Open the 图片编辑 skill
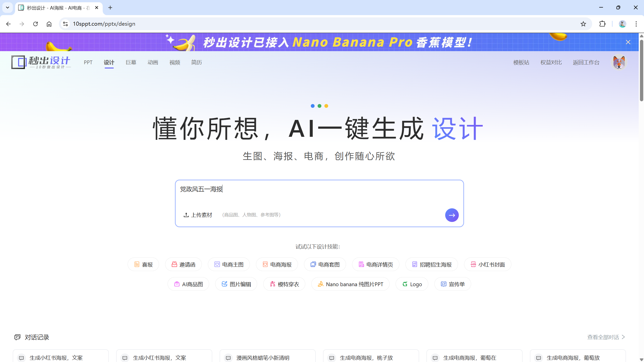The width and height of the screenshot is (644, 362). coord(236,284)
